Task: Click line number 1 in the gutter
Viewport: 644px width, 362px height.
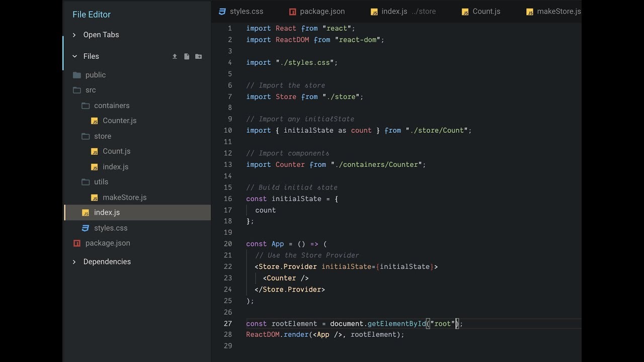Action: pos(230,28)
